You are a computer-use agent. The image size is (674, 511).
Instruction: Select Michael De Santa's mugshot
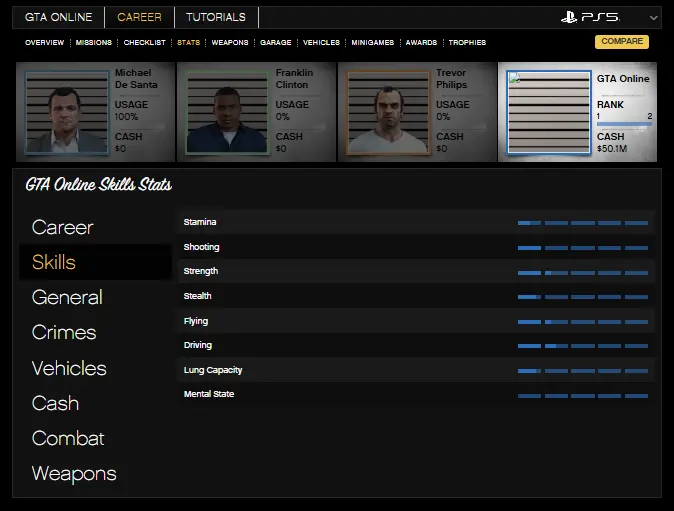[x=63, y=112]
